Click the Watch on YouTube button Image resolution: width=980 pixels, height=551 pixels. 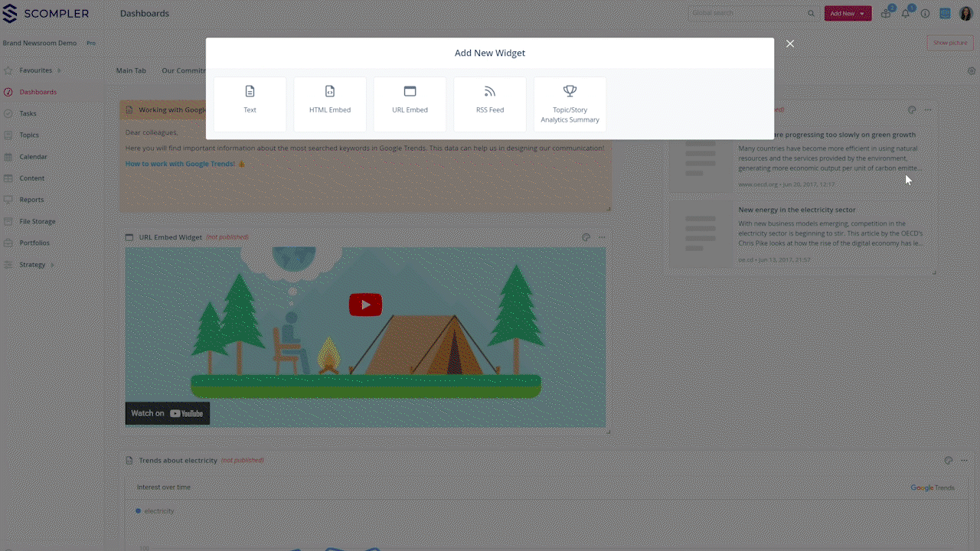tap(167, 412)
